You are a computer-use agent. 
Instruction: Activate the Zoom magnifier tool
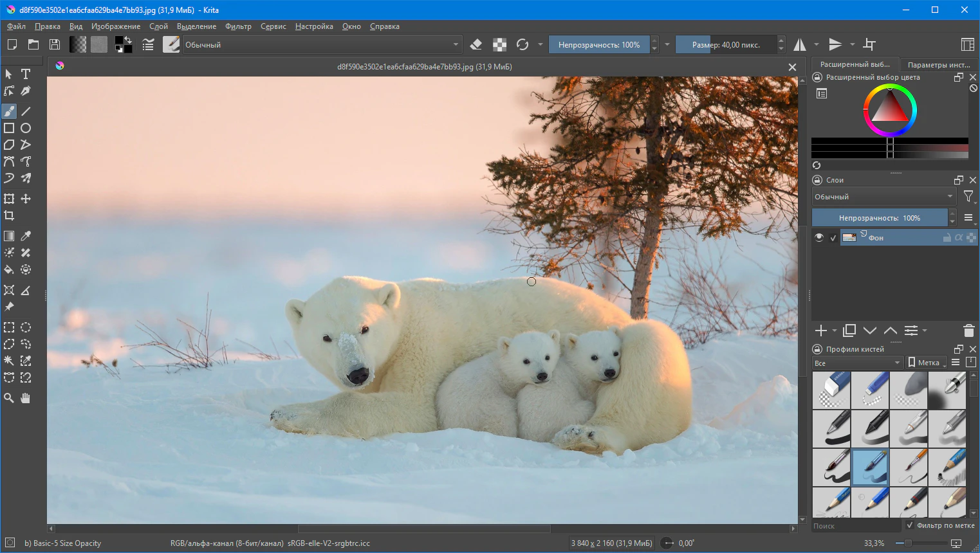click(x=9, y=398)
